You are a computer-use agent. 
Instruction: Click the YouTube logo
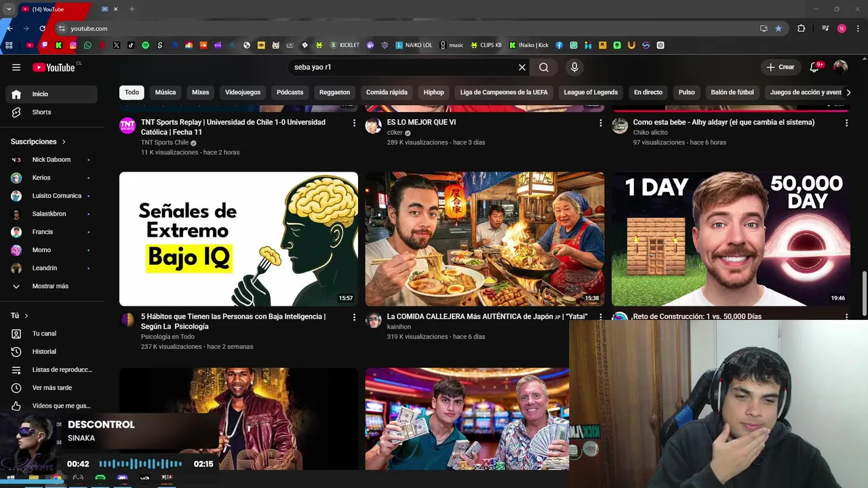pos(55,67)
